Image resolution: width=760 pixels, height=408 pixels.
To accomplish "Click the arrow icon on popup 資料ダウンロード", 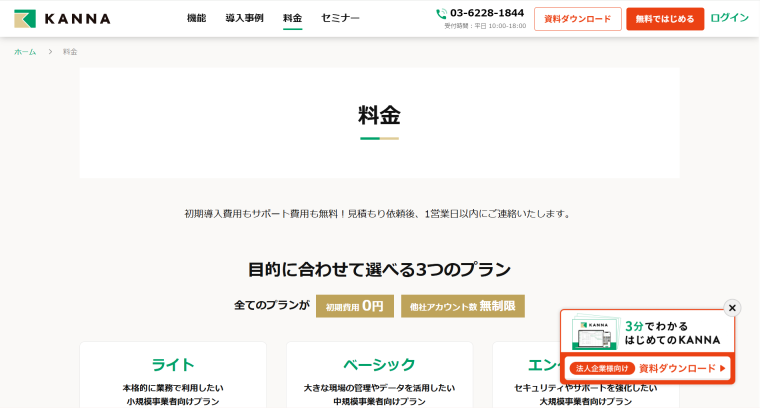I will 723,368.
